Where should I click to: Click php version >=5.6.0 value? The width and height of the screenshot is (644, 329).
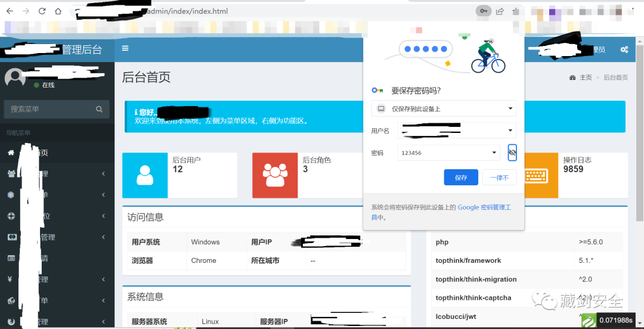pyautogui.click(x=590, y=242)
